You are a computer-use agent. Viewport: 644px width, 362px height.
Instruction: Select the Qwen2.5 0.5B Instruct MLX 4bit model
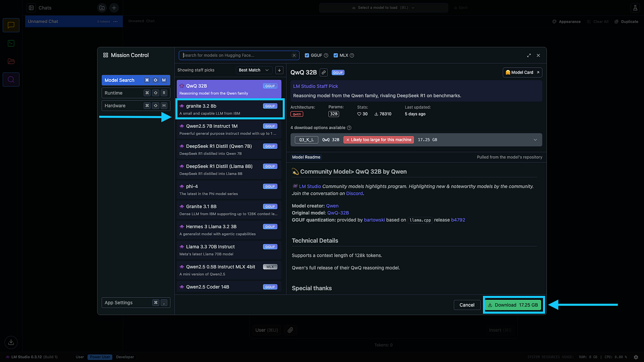point(229,270)
